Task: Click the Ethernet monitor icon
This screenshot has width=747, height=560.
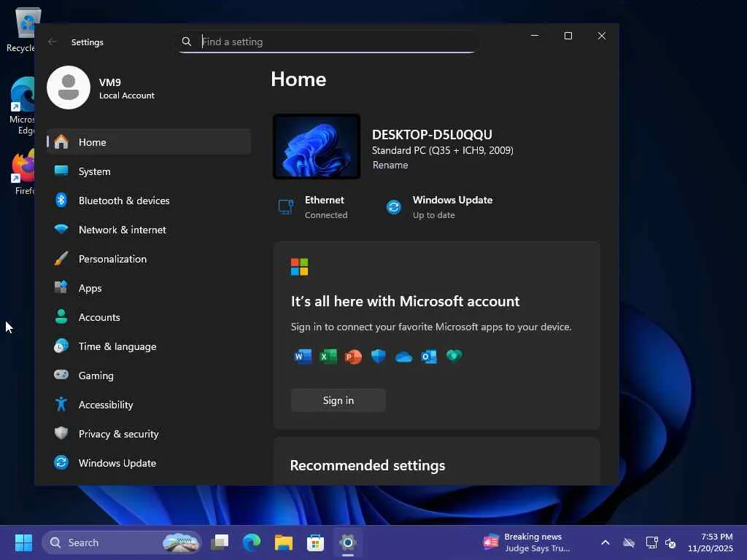Action: [x=286, y=206]
